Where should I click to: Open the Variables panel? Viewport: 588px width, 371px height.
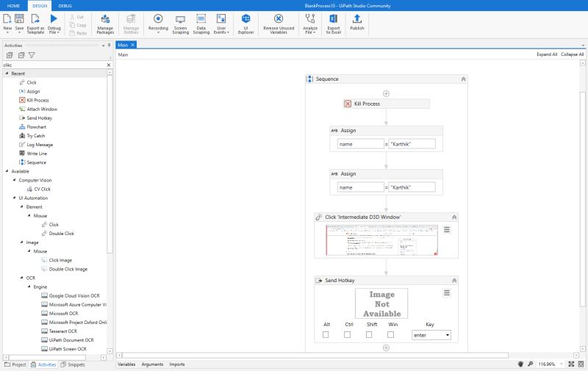click(x=126, y=364)
